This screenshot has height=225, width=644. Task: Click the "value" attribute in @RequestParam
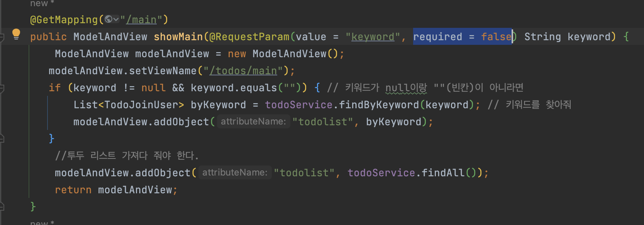point(311,37)
